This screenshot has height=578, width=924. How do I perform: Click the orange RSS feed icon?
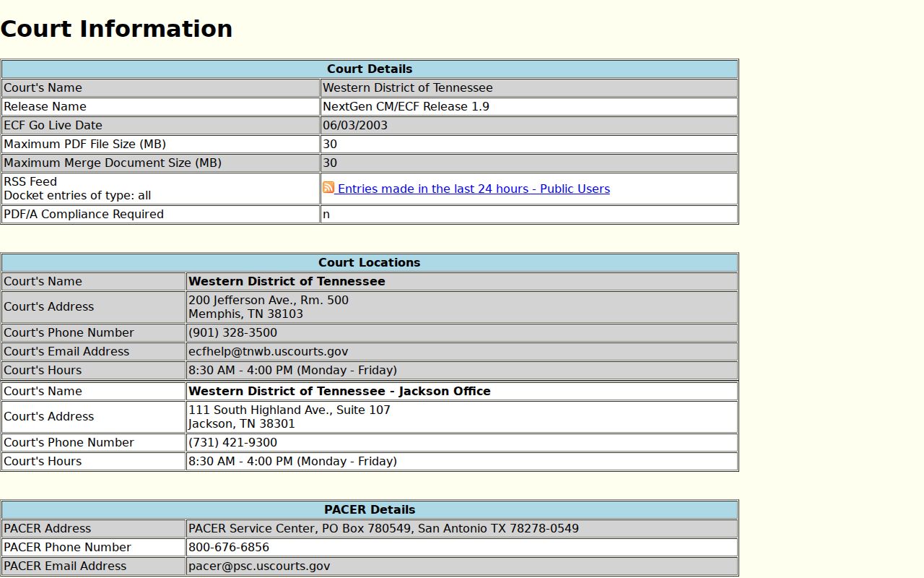click(x=328, y=188)
